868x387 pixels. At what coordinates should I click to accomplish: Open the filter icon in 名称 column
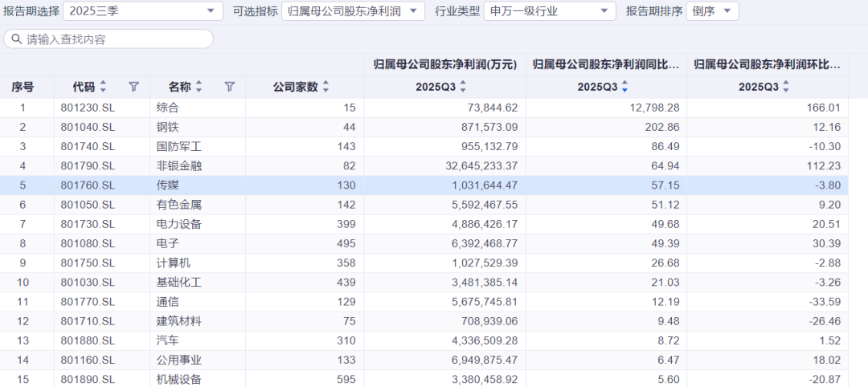pyautogui.click(x=230, y=87)
